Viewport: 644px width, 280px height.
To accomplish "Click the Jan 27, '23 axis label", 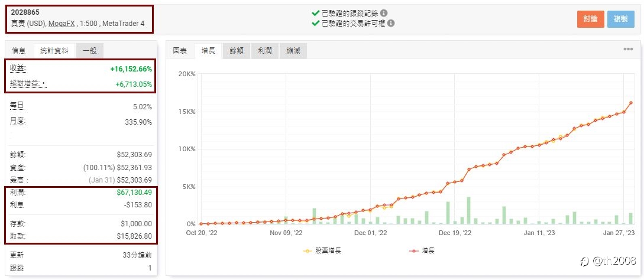I will coord(619,233).
